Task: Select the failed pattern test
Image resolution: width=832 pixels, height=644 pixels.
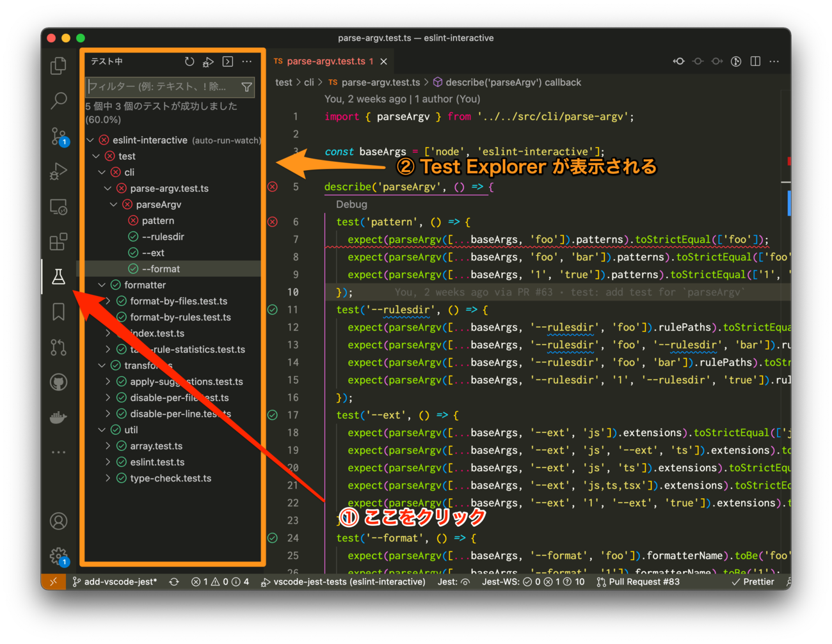Action: point(158,221)
